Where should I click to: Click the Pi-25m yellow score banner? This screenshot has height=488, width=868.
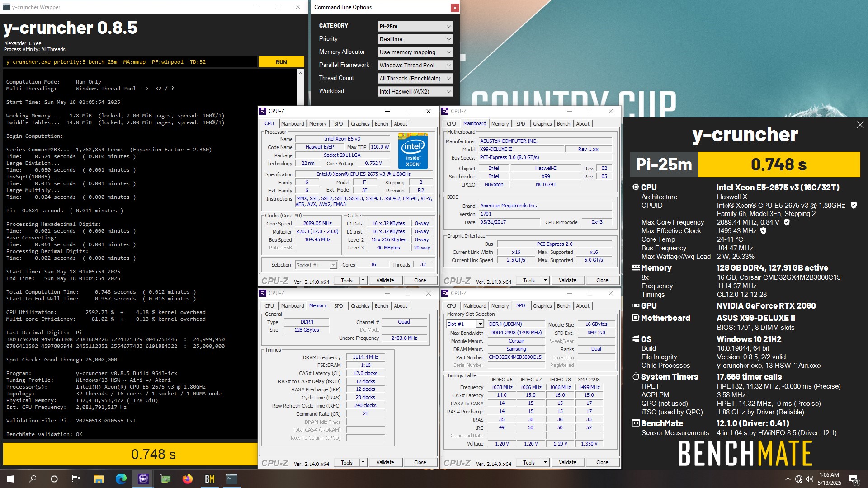778,164
